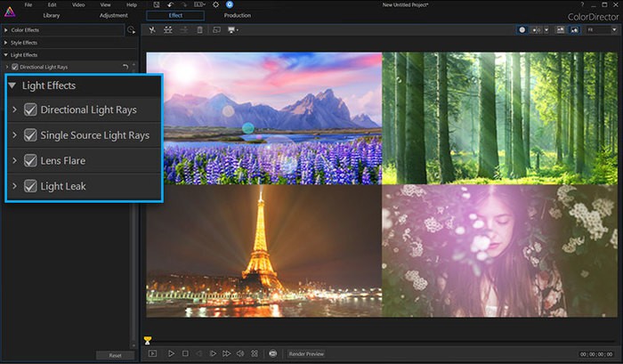Open preferences with the gear icon

(214, 5)
